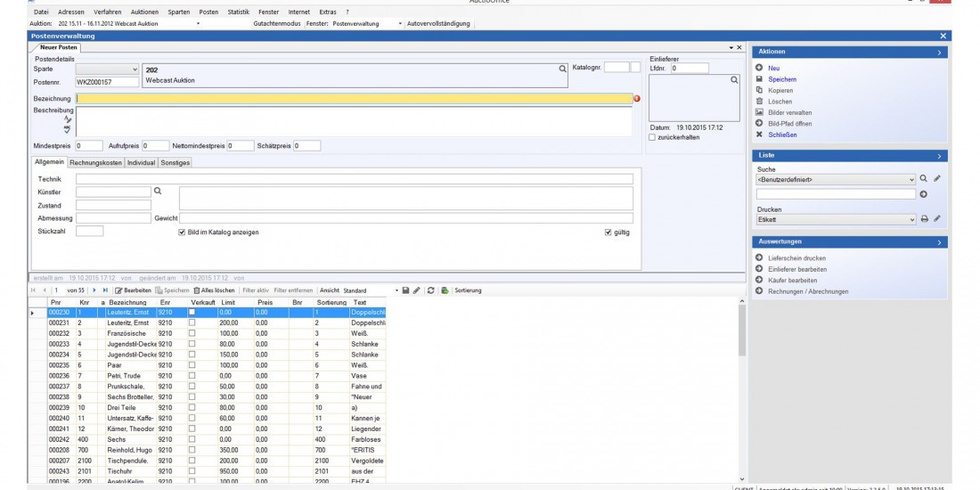Click the green export icon before Sortierung
Screen dimensions: 980x490
pyautogui.click(x=445, y=290)
